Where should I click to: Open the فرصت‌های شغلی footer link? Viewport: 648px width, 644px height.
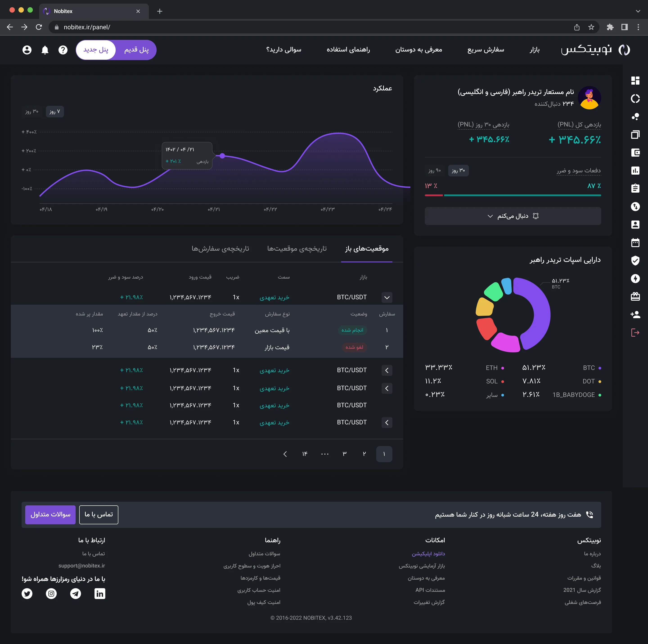coord(583,602)
